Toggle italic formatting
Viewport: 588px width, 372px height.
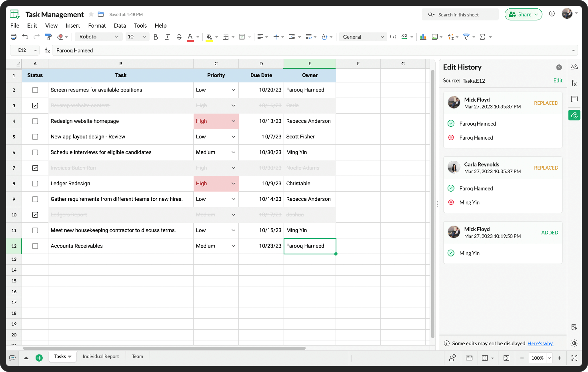[x=167, y=37]
